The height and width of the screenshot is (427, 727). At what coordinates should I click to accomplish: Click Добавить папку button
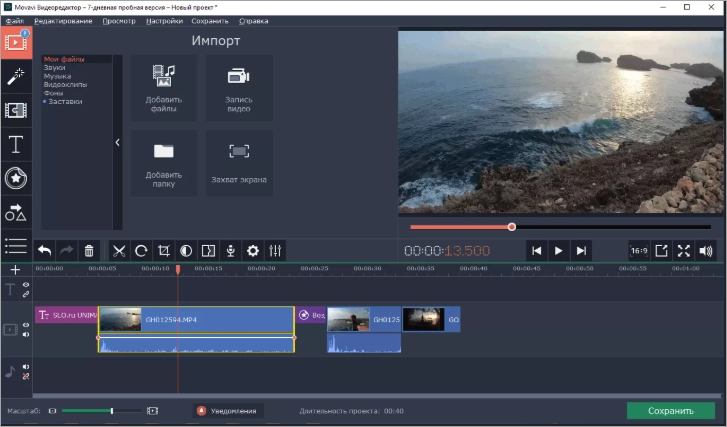[164, 163]
